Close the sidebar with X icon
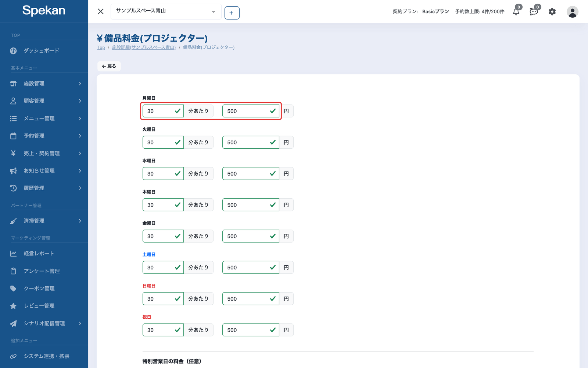588x368 pixels. pos(101,11)
